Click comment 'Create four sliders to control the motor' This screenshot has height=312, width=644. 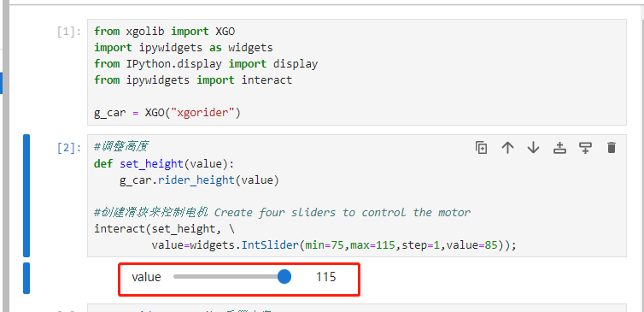tap(342, 213)
